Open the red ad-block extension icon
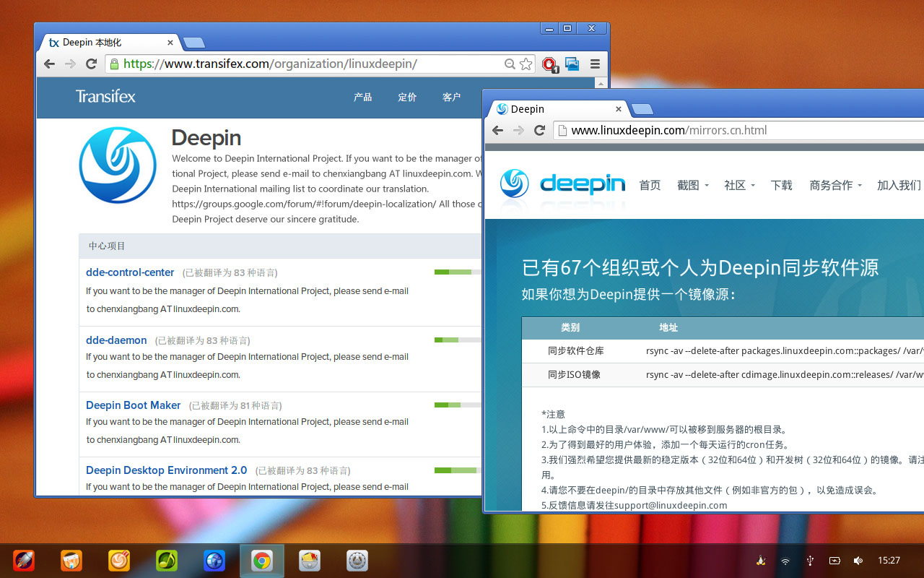Screen dimensions: 924x578 click(550, 64)
